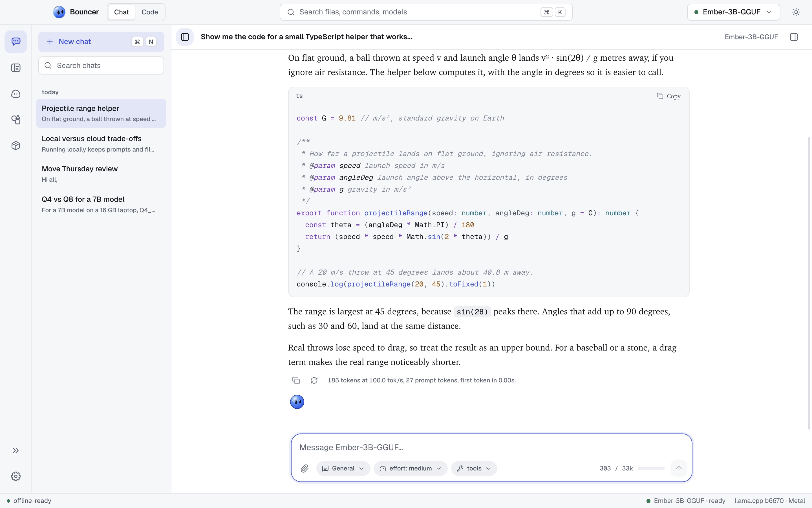Screen dimensions: 812x508
Task: Click the Message Ember-3B-GGUF input box
Action: pos(491,448)
